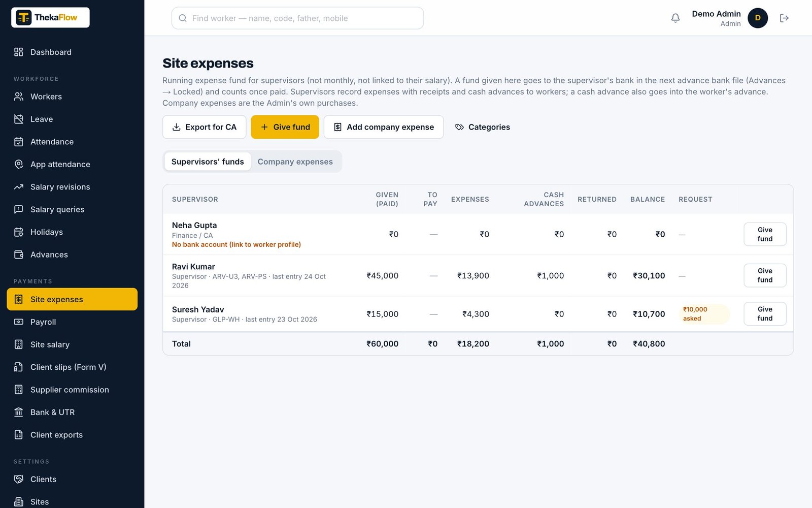Viewport: 812px width, 508px height.
Task: Click the Site expenses sidebar item
Action: 72,299
